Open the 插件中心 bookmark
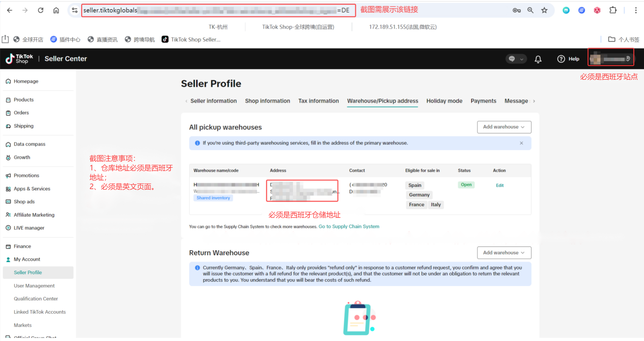The height and width of the screenshot is (341, 644). tap(65, 39)
